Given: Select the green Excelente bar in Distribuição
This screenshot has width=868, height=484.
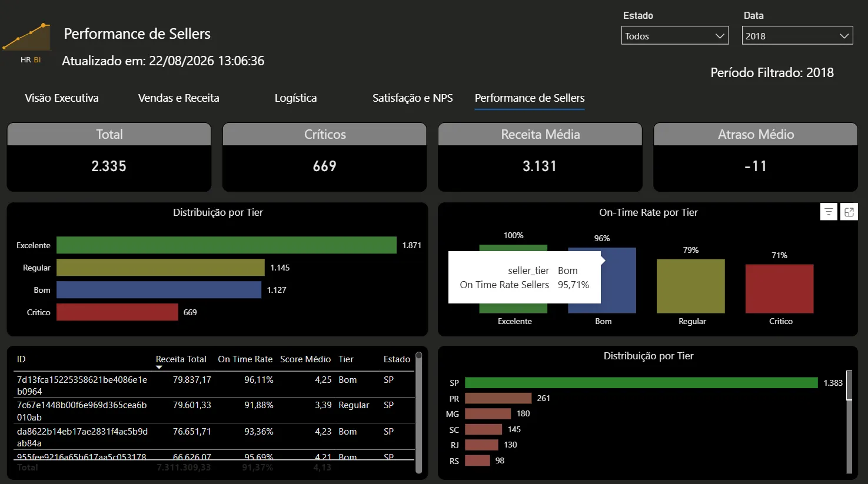Looking at the screenshot, I should coord(227,245).
